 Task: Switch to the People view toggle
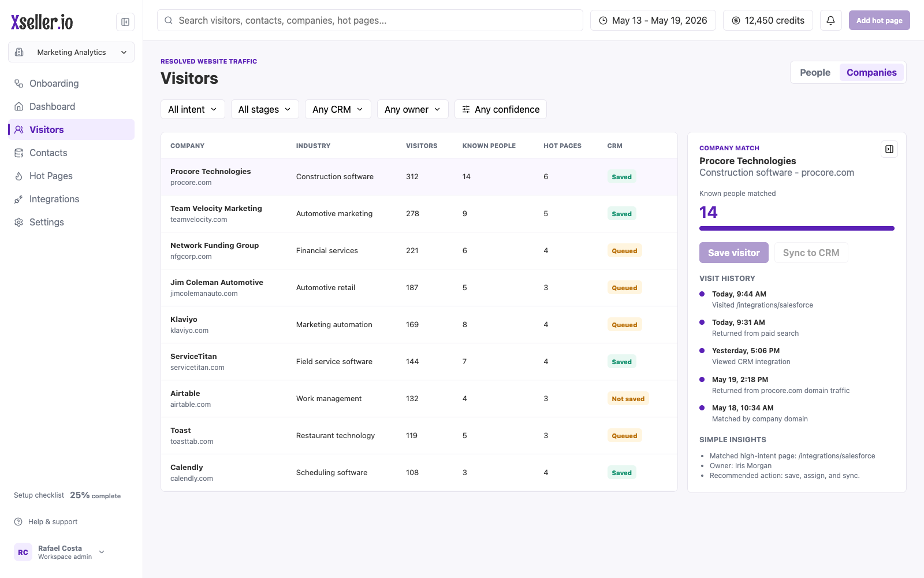pyautogui.click(x=815, y=72)
